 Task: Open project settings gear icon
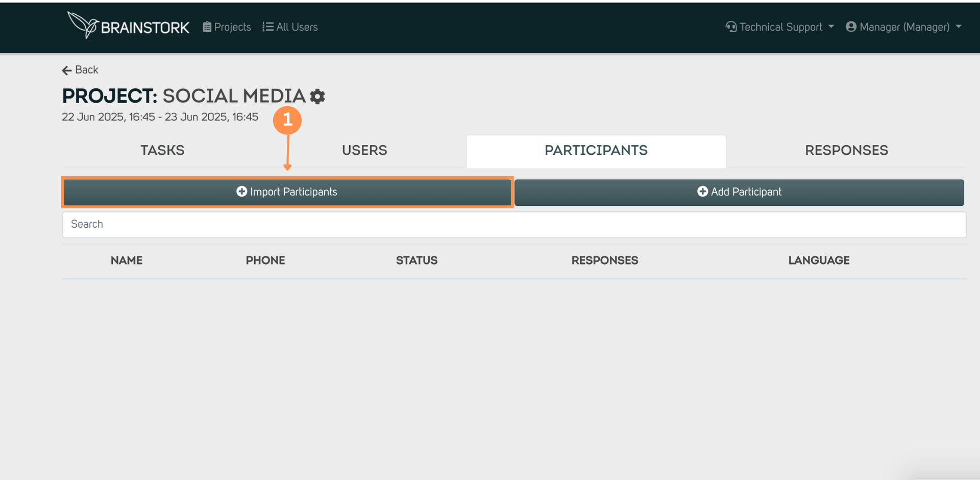[317, 97]
